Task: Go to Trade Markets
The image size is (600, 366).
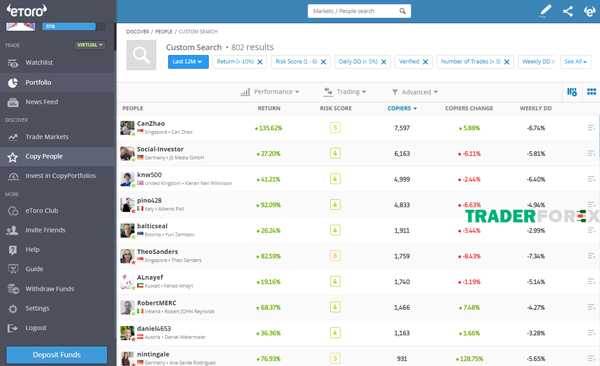Action: tap(47, 137)
